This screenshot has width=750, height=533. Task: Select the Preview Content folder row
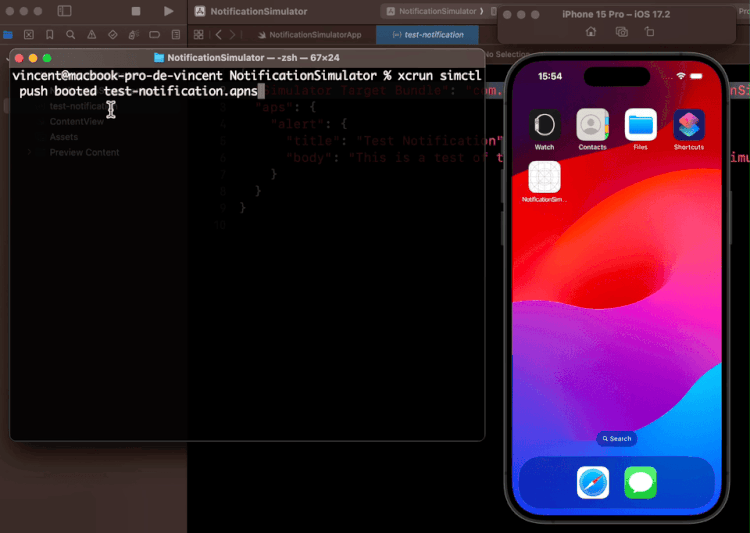pyautogui.click(x=84, y=152)
